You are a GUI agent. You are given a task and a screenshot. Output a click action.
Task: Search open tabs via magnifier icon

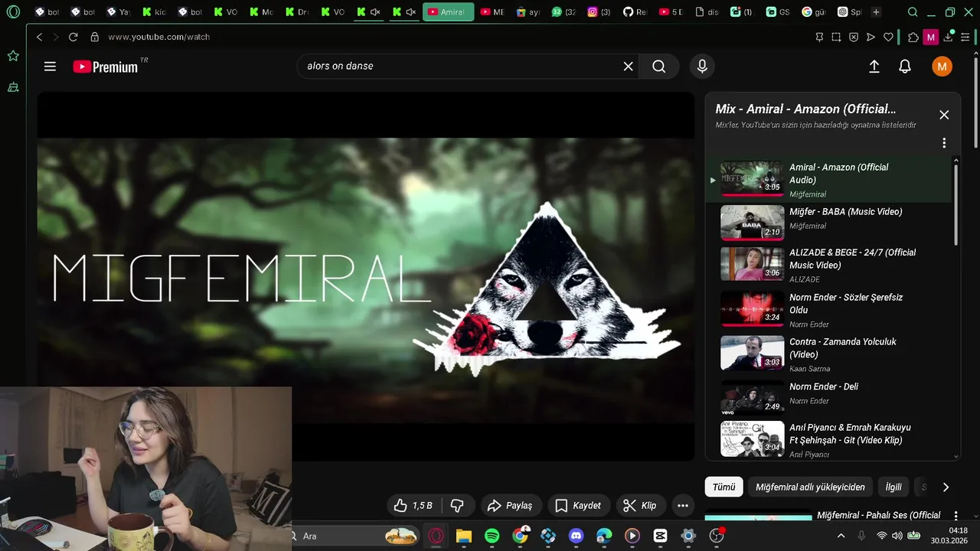[x=913, y=12]
